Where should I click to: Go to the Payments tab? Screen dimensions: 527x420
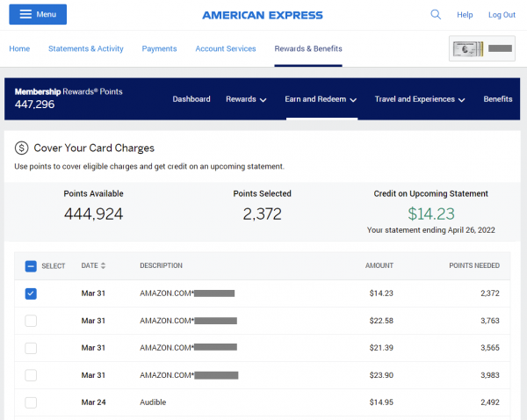coord(159,49)
